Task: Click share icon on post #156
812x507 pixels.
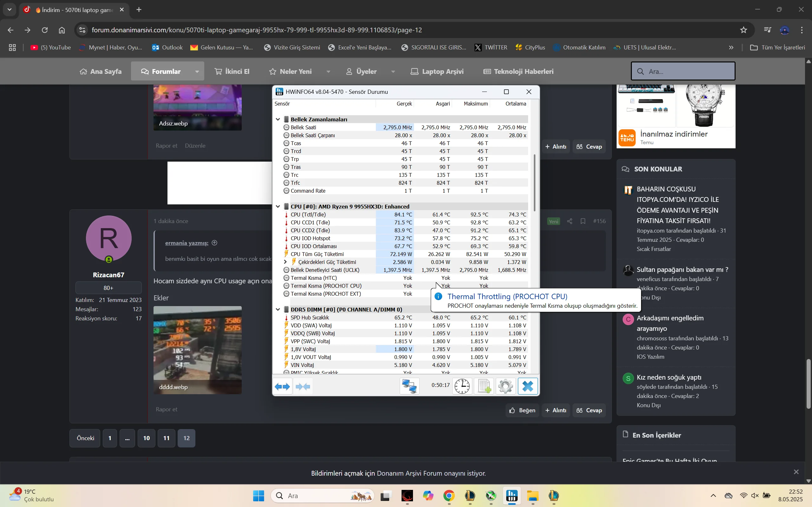Action: tap(570, 221)
